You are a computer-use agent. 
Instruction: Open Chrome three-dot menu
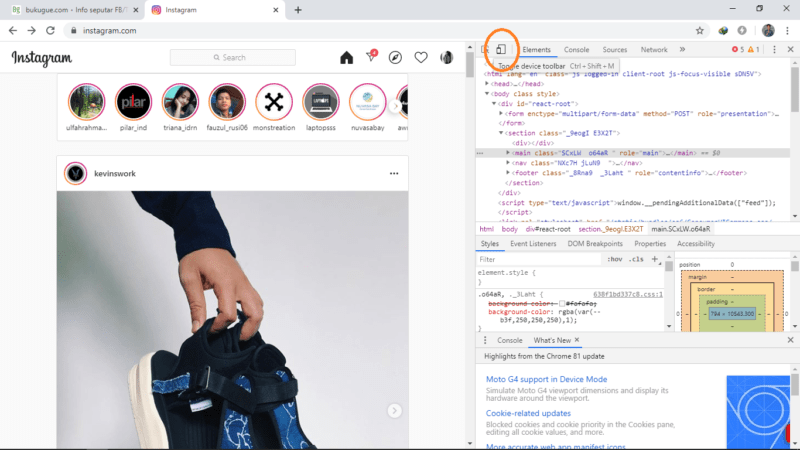tap(788, 31)
